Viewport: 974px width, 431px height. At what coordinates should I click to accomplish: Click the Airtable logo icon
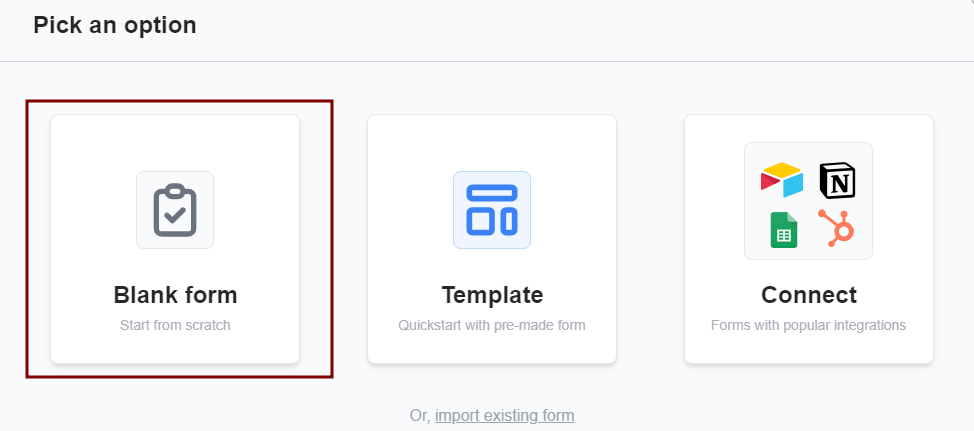click(x=782, y=179)
